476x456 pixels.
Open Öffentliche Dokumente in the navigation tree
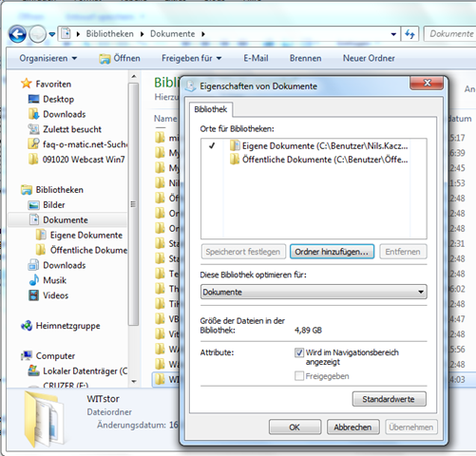82,250
